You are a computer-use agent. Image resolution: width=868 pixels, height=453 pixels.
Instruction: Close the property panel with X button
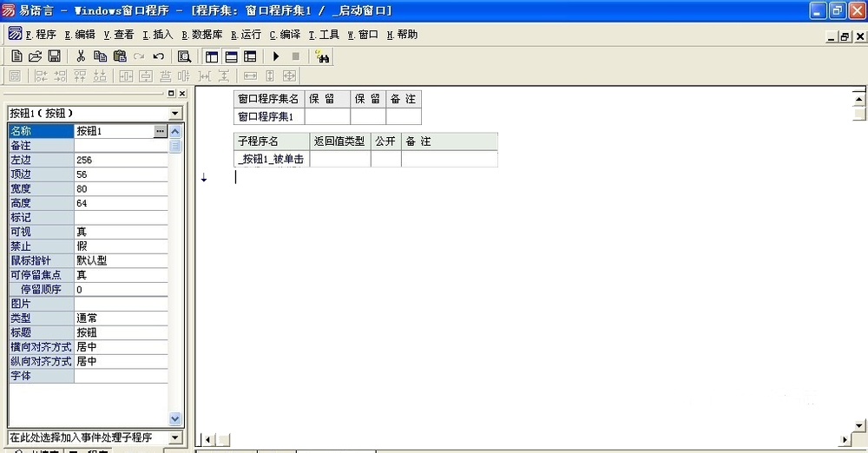pos(182,94)
